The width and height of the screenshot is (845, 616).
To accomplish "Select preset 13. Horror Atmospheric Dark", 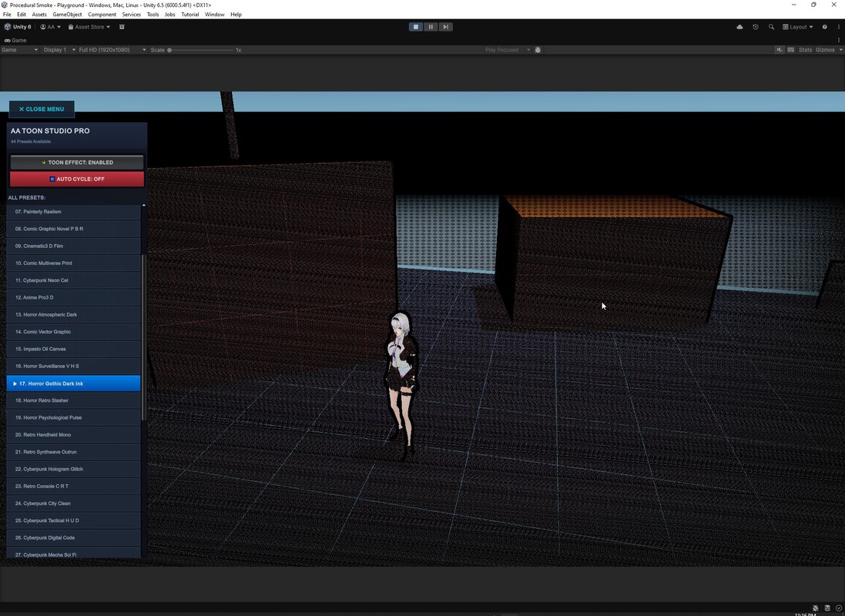I will 73,314.
